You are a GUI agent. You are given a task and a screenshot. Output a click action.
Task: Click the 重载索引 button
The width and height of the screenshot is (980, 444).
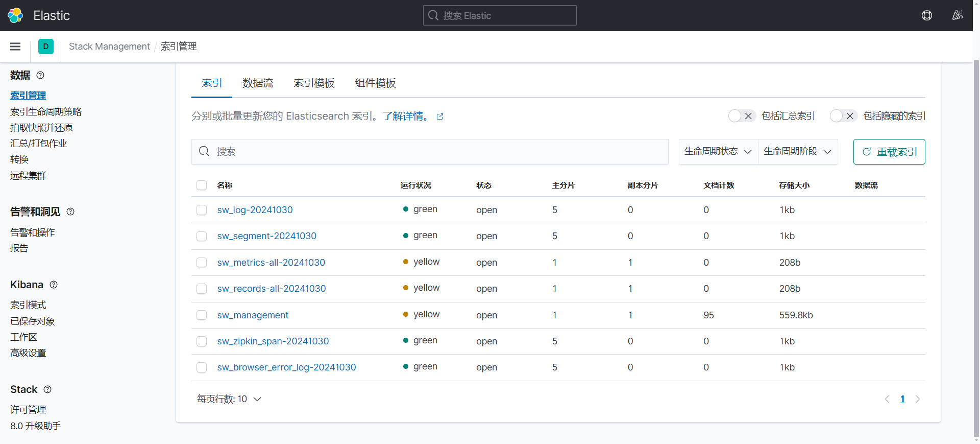point(889,152)
